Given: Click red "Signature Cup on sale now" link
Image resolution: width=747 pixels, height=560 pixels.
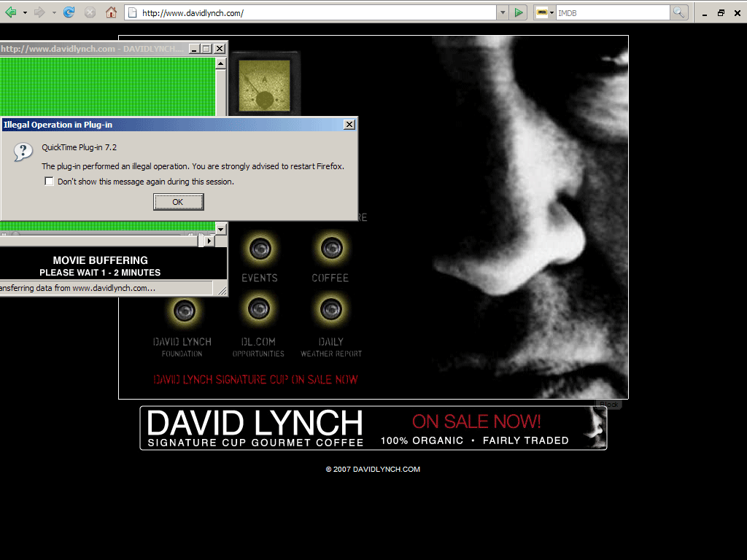Looking at the screenshot, I should click(x=255, y=379).
